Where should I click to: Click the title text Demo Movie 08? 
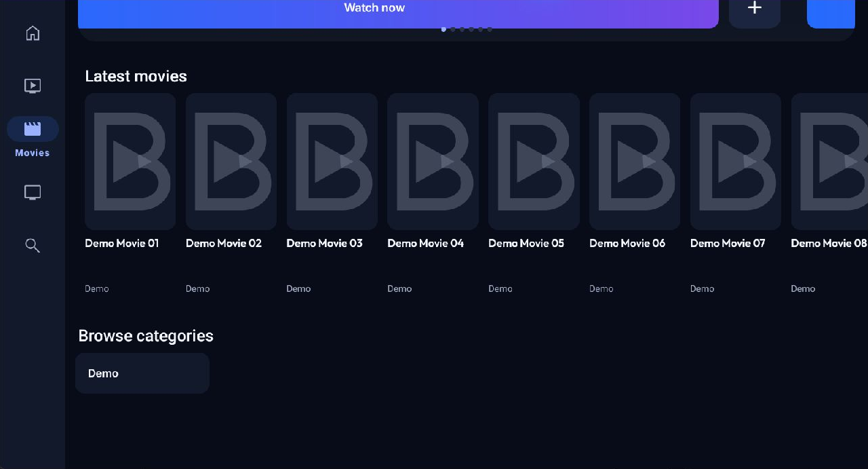(x=829, y=243)
